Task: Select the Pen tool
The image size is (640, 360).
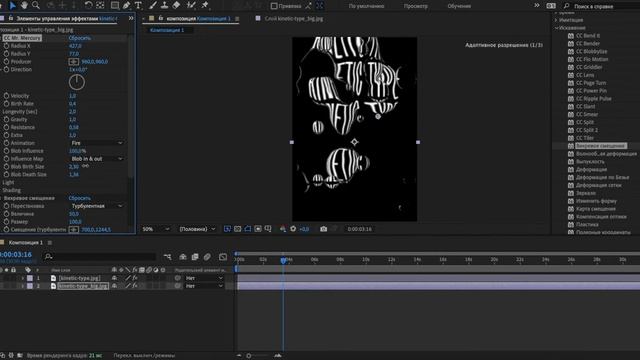Action: (127, 5)
